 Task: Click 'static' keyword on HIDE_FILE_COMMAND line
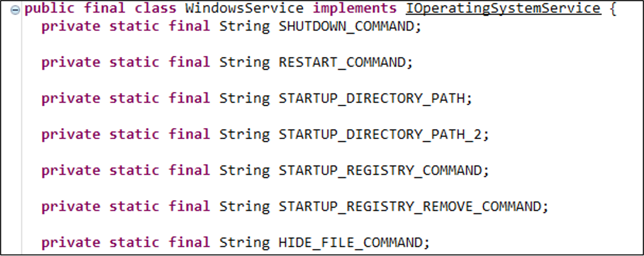click(134, 242)
